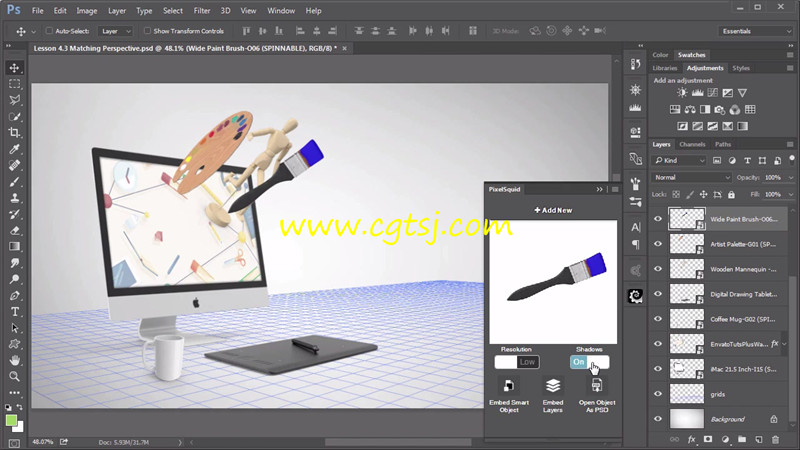Select the Path Selection tool
This screenshot has width=800, height=450.
point(14,328)
